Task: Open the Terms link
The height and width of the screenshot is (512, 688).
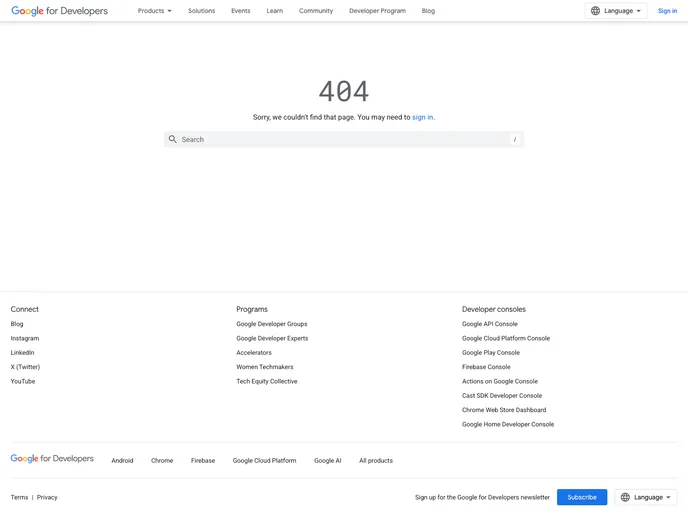Action: pyautogui.click(x=19, y=497)
